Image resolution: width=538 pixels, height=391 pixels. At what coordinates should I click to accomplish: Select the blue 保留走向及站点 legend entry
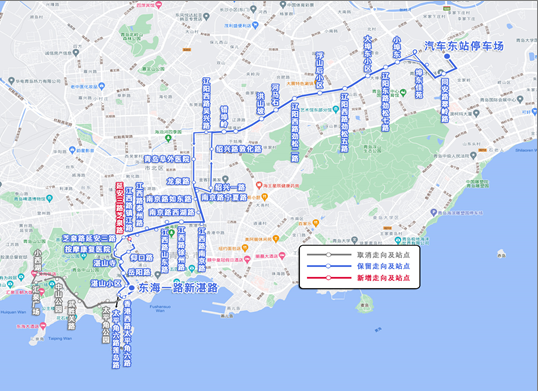[x=359, y=266]
